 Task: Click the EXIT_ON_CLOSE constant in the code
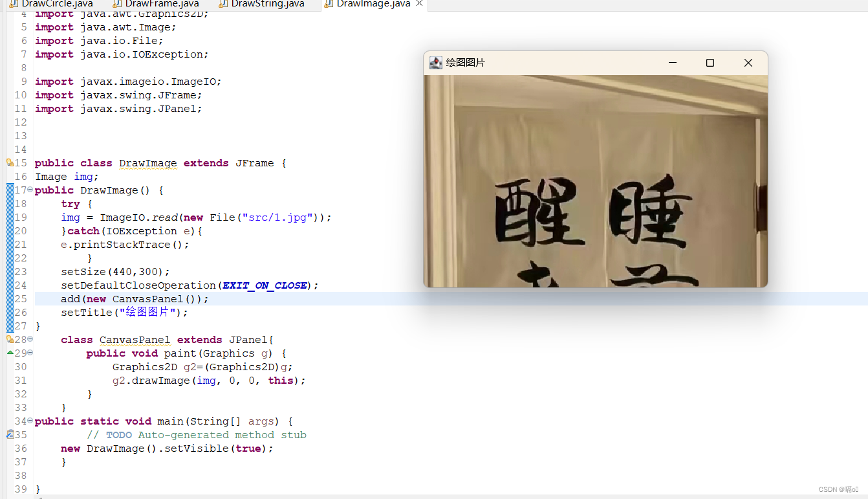tap(265, 285)
